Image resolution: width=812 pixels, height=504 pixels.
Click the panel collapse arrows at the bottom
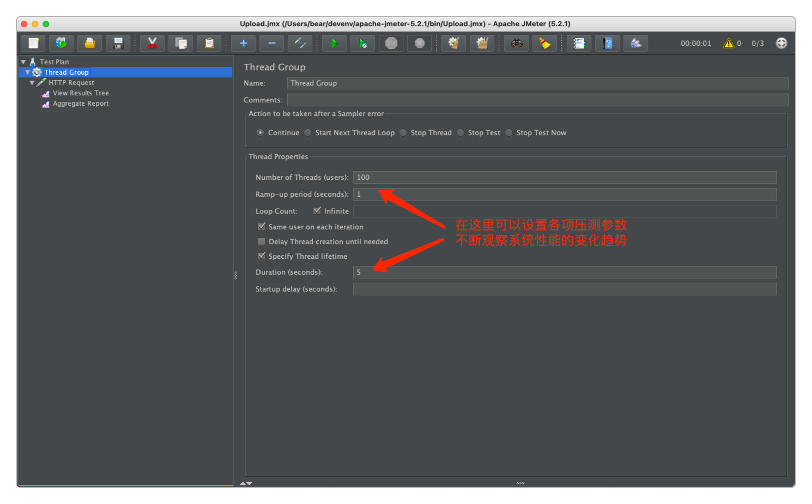pyautogui.click(x=246, y=483)
